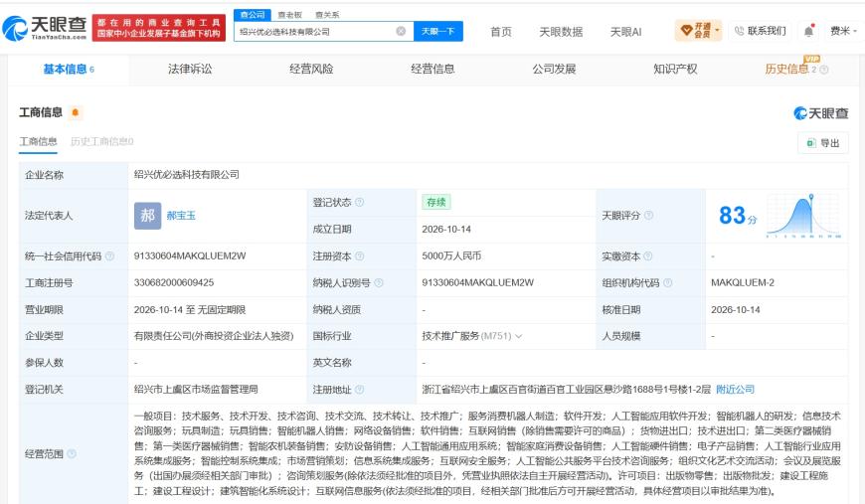Go to 首页 in top navigation
This screenshot has height=504, width=865.
coord(501,32)
